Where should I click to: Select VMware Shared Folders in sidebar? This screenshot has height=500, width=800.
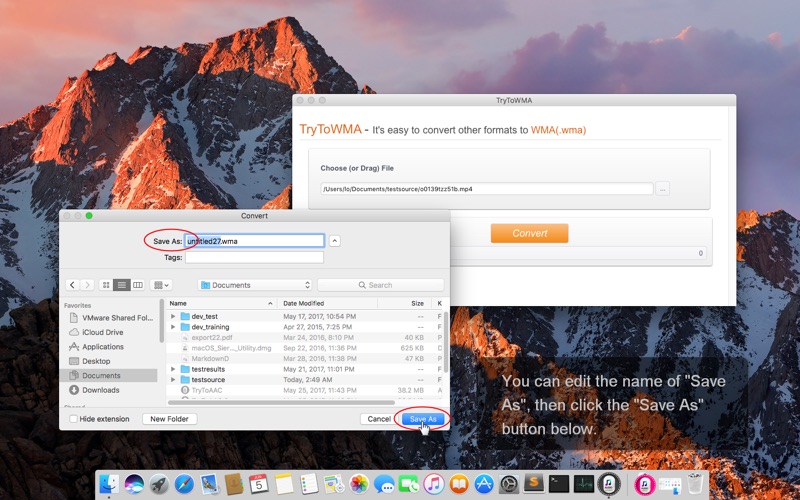click(x=111, y=317)
